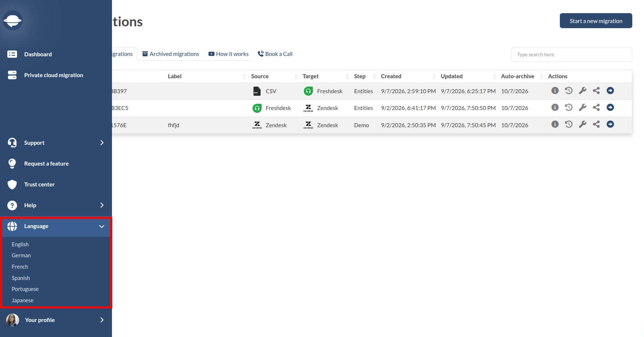
Task: Switch to Archived migrations tab
Action: tap(171, 54)
